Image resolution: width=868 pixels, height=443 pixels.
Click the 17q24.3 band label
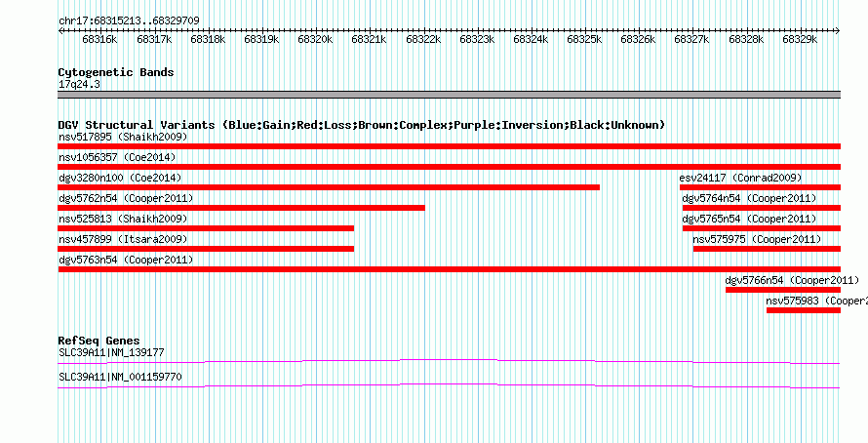(79, 85)
